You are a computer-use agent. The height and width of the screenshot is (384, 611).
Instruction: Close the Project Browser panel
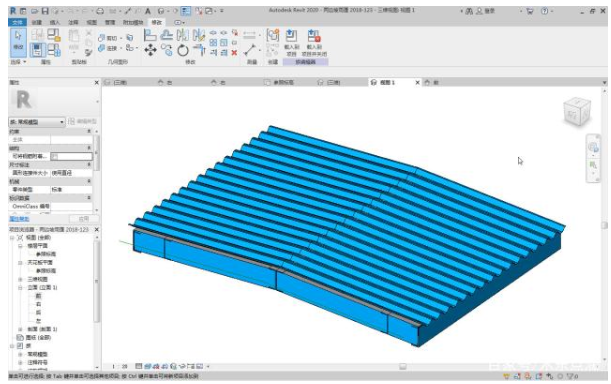coord(97,229)
